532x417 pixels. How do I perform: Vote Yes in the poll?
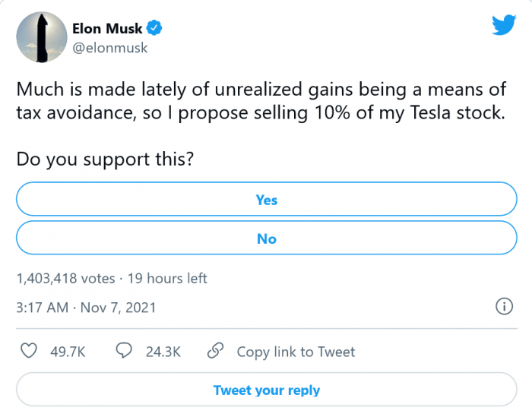(x=266, y=200)
